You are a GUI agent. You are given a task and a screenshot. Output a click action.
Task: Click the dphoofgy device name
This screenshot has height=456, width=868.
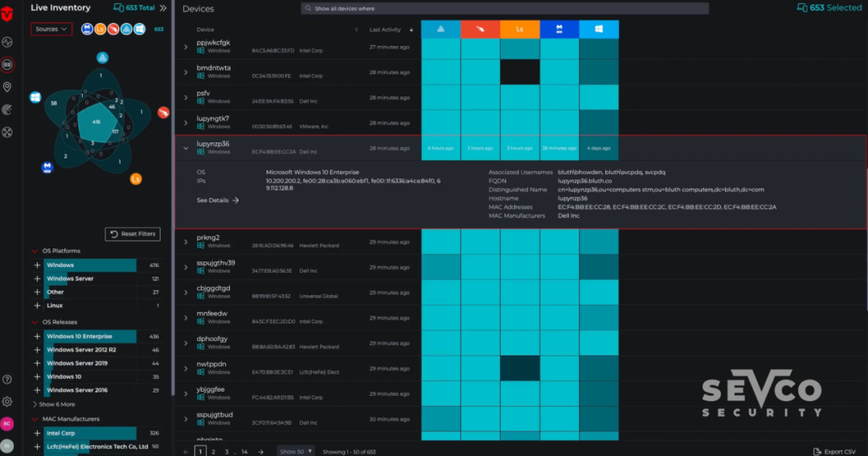click(212, 339)
